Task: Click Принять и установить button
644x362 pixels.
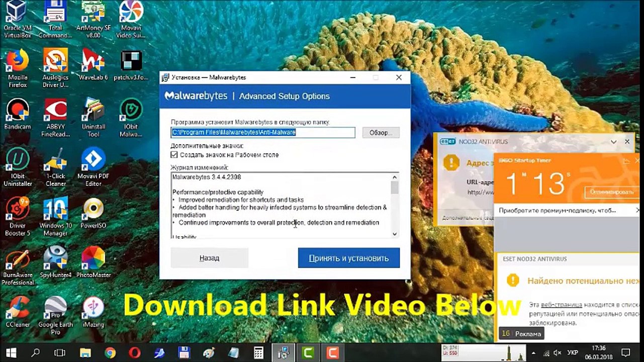Action: click(x=349, y=258)
